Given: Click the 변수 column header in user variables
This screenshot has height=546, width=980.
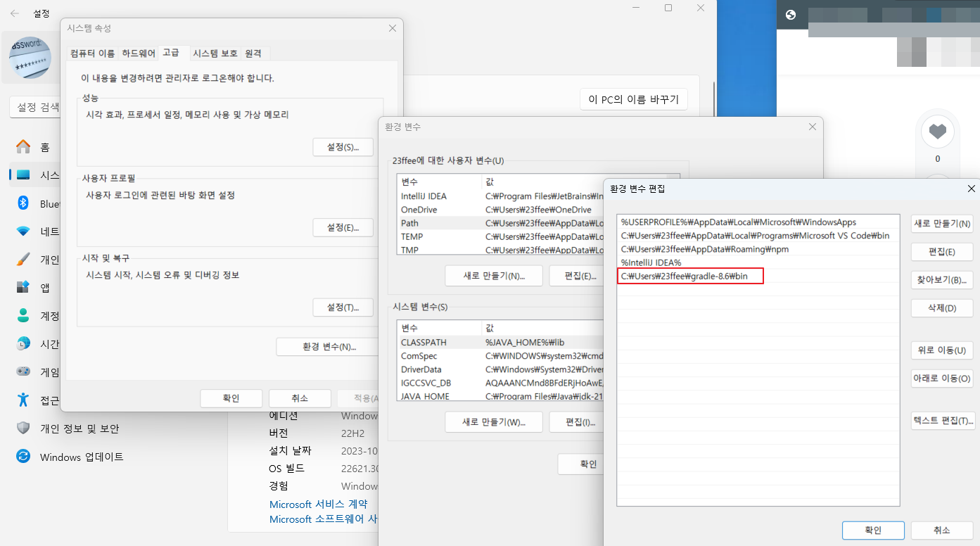Looking at the screenshot, I should [x=439, y=182].
